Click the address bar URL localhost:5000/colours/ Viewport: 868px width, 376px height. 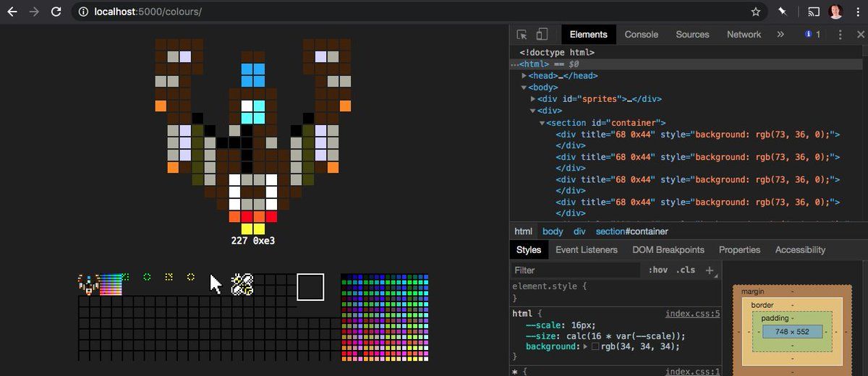(148, 12)
